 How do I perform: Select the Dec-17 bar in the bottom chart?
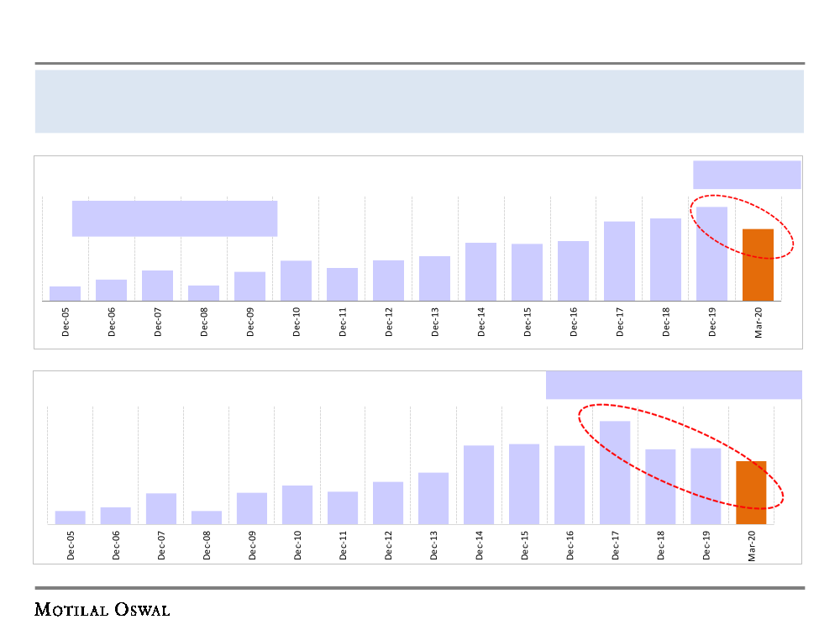click(x=615, y=472)
